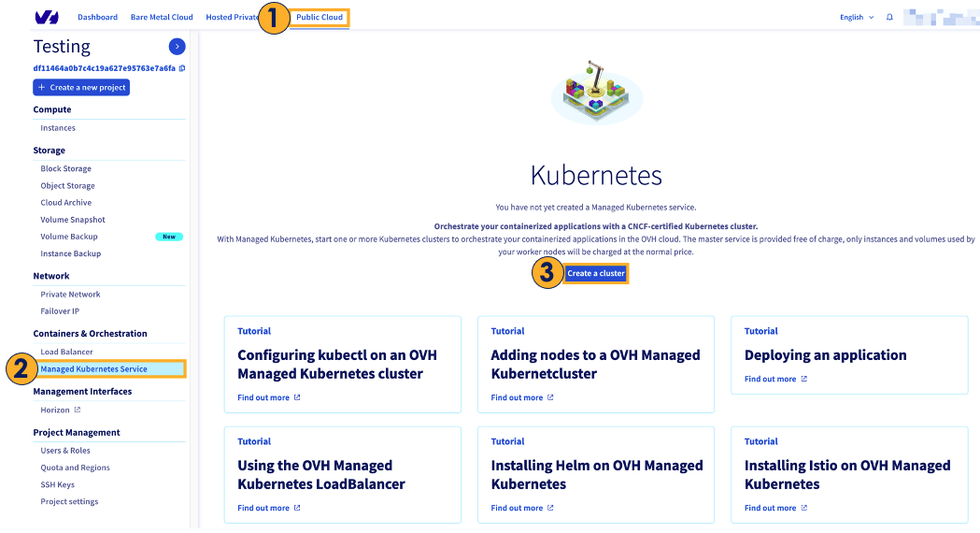Click external icon on Adding nodes tutorial
Viewport: 980px width, 533px height.
[550, 397]
